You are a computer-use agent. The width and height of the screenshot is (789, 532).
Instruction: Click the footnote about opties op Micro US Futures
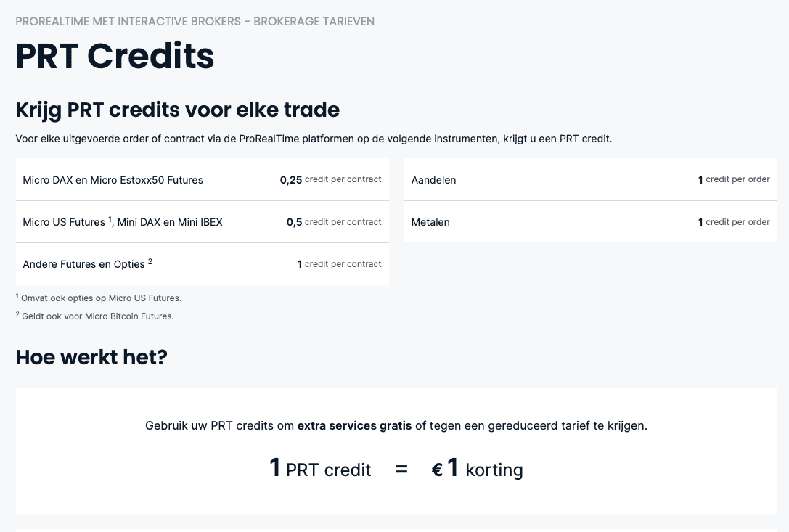click(101, 298)
